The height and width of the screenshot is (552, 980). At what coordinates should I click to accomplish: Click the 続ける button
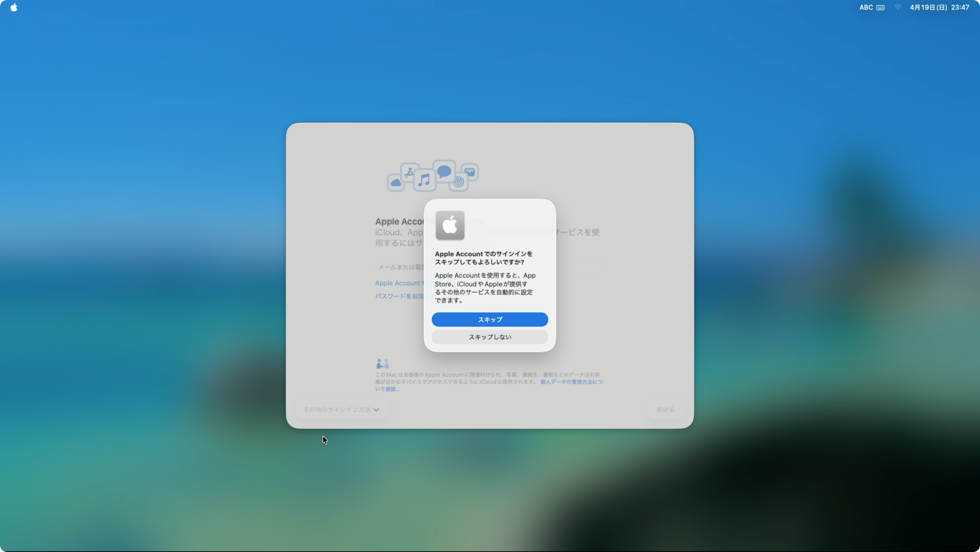point(665,410)
